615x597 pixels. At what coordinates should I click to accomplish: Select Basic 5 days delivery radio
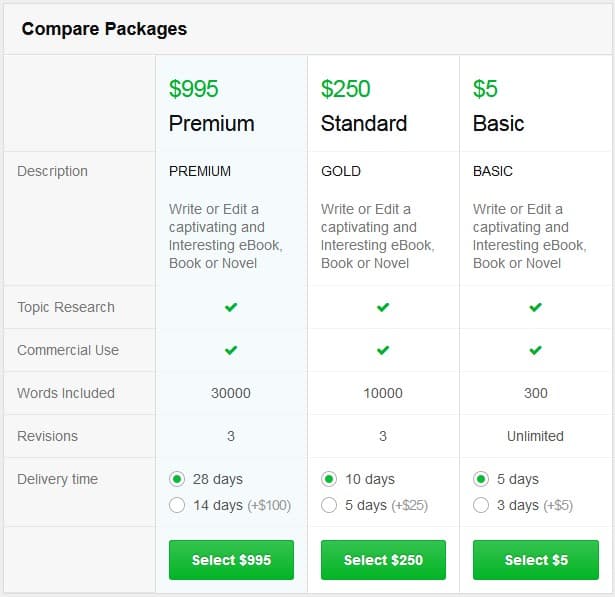pyautogui.click(x=481, y=479)
